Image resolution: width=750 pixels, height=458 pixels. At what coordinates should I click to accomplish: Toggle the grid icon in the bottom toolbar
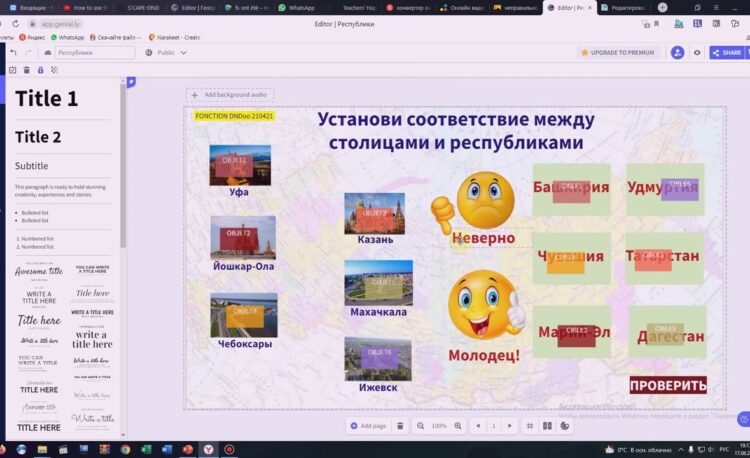(528, 425)
